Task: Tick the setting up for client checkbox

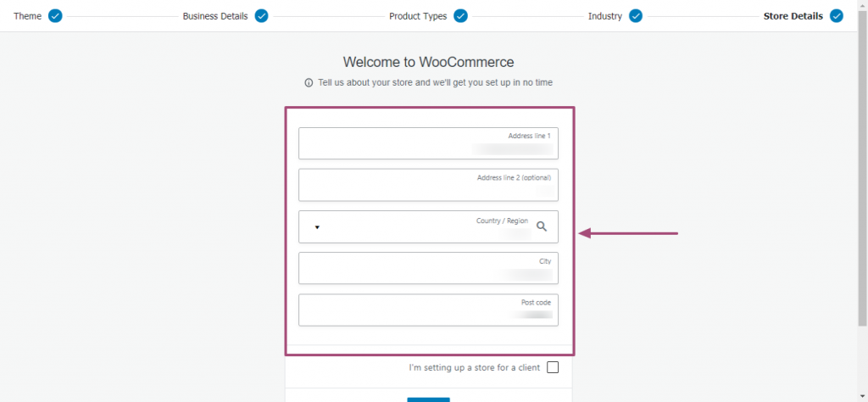Action: [553, 367]
